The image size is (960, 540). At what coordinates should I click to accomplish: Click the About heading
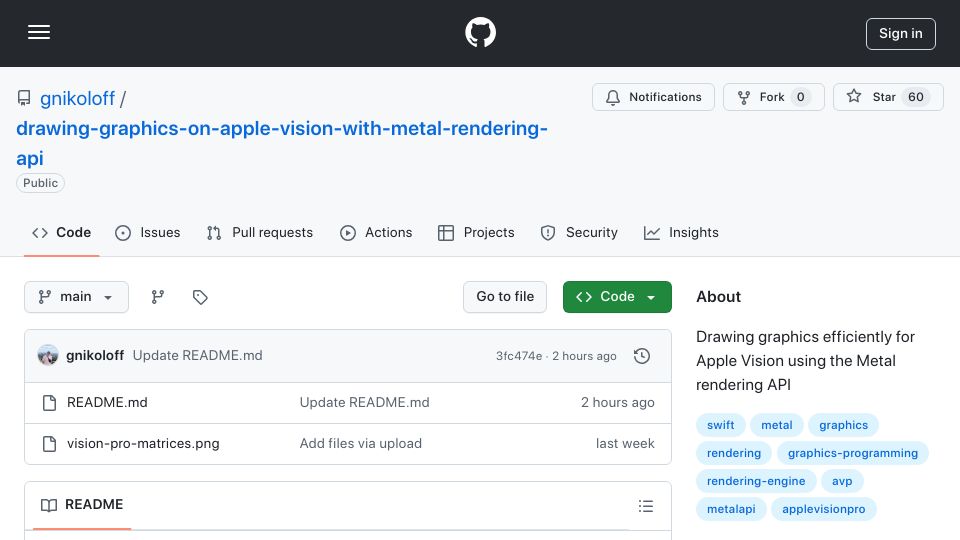[x=718, y=297]
